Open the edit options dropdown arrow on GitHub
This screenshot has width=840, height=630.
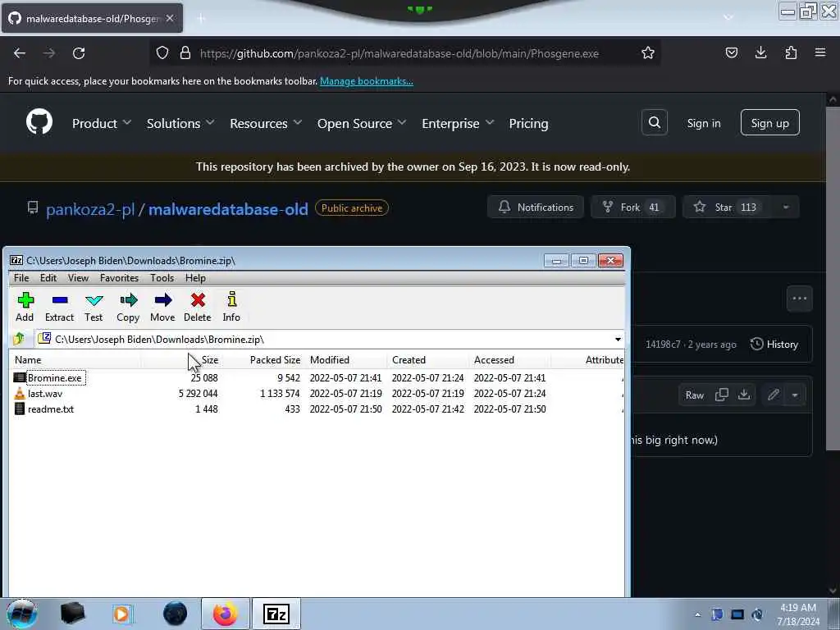pyautogui.click(x=795, y=395)
